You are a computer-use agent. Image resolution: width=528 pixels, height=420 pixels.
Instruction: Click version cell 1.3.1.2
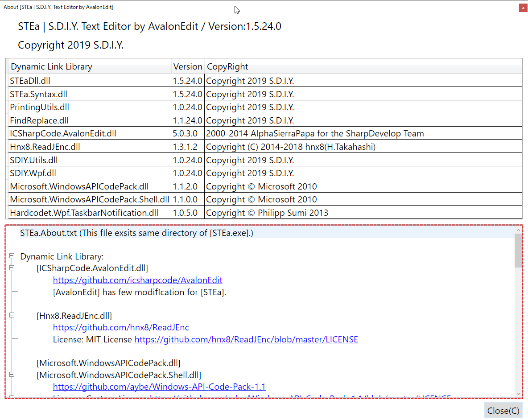[x=188, y=147]
